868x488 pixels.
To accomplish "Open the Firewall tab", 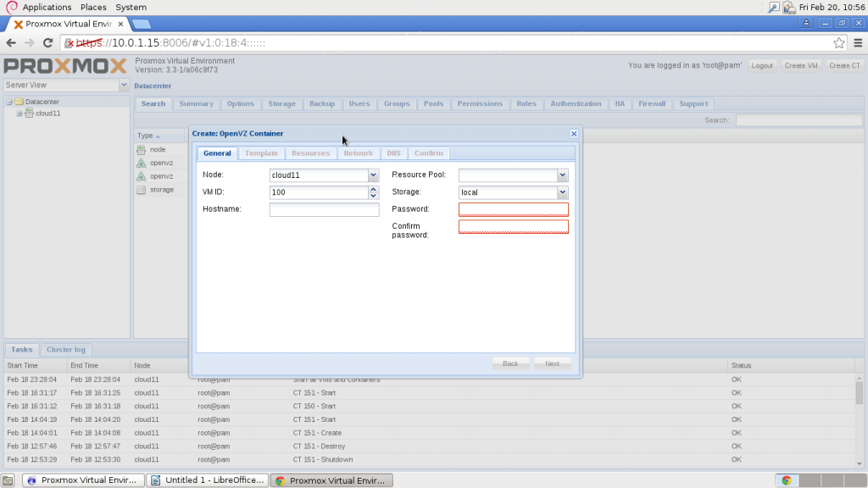I will (x=652, y=103).
